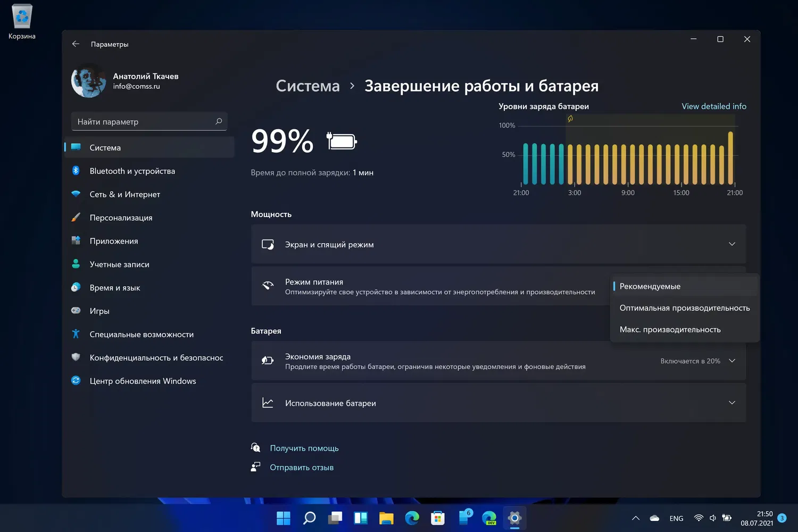Click the magnifier icon in the settings search box

pos(219,121)
